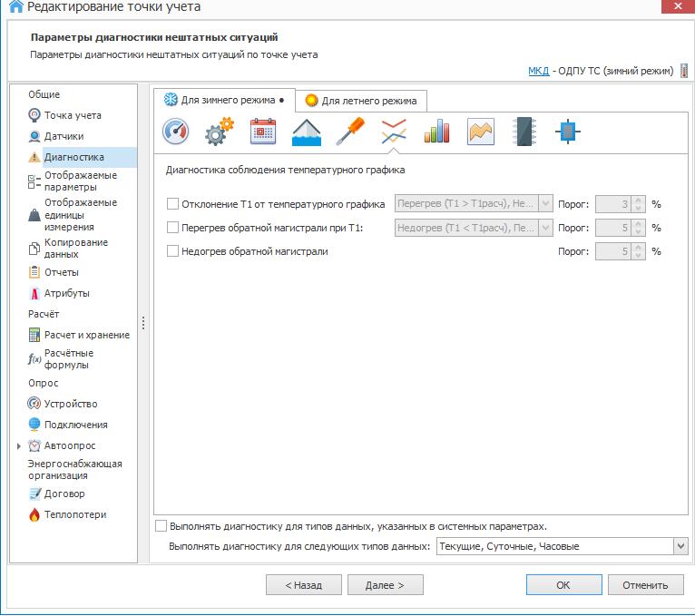Select 'Датчики' in the sidebar
This screenshot has width=695, height=616.
(64, 136)
